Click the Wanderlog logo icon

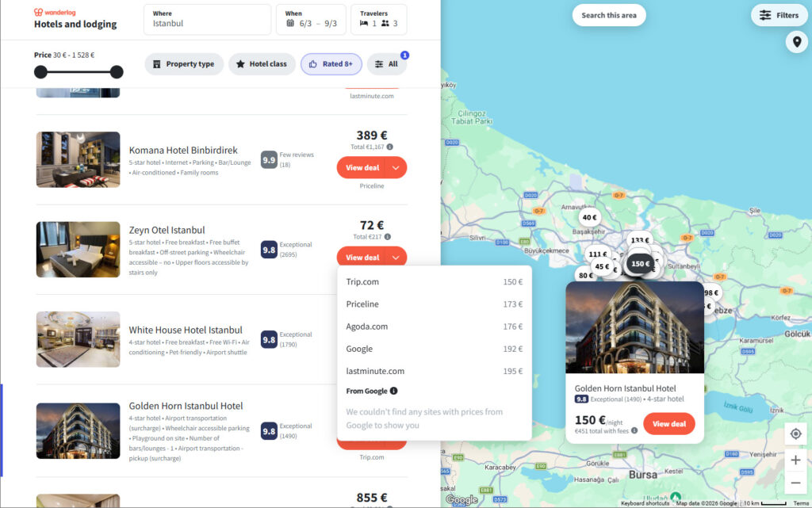[37, 12]
